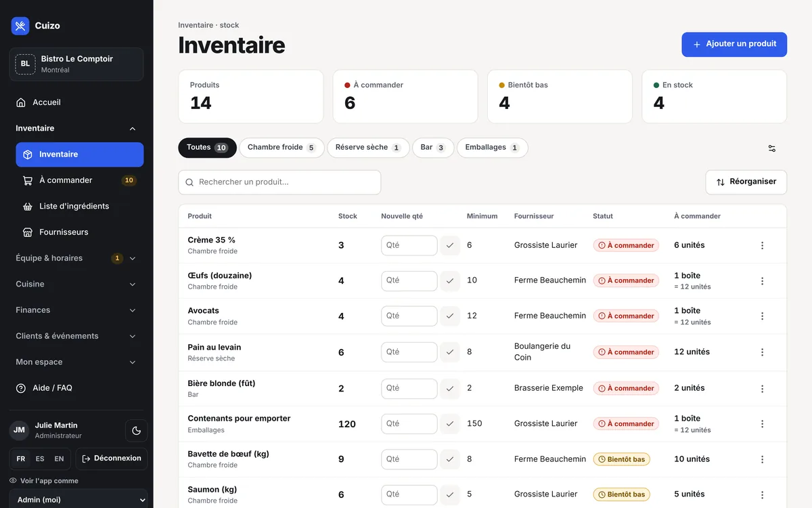Open row menu for Crème 35 %
This screenshot has width=812, height=508.
[x=763, y=245]
